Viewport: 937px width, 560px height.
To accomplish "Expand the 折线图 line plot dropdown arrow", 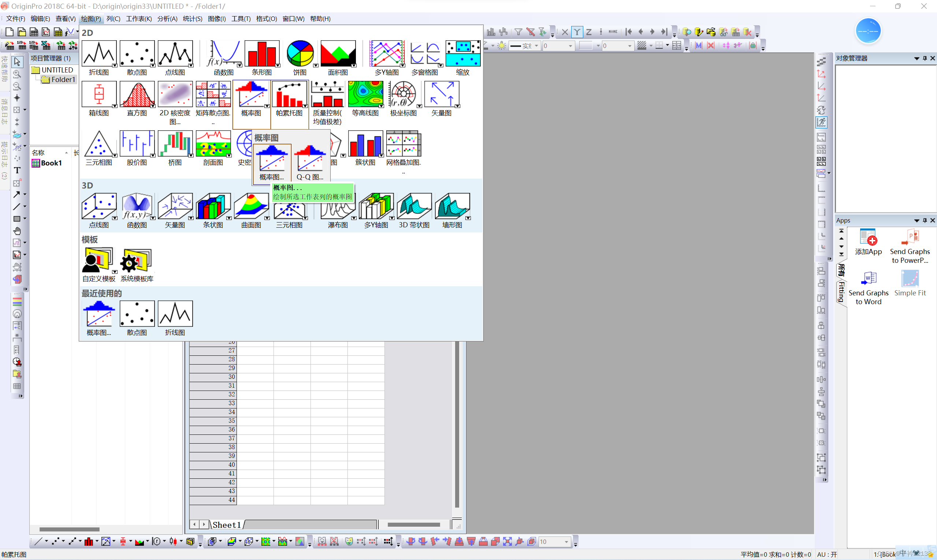I will [x=115, y=65].
